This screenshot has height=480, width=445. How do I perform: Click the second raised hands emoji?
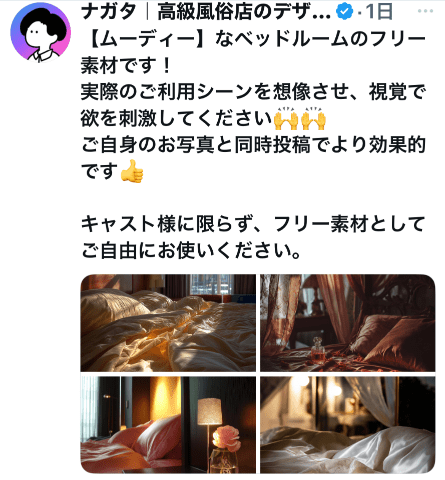pyautogui.click(x=313, y=118)
